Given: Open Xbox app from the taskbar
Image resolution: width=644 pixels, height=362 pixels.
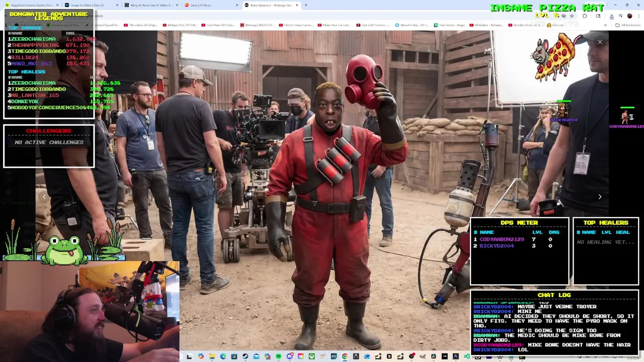Looking at the screenshot, I should tap(312, 356).
